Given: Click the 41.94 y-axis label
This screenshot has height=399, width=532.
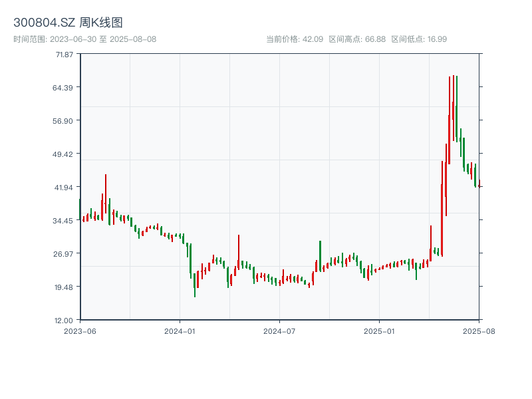Looking at the screenshot, I should point(63,188).
